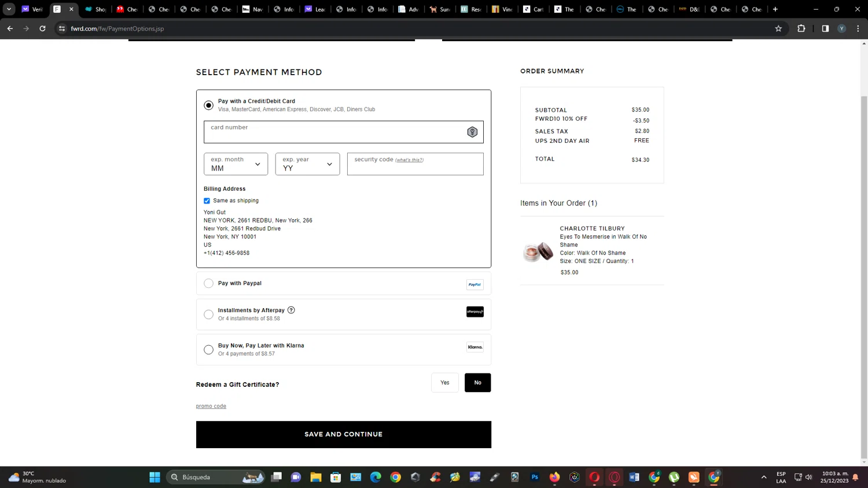Bookmark this page with the star icon

tap(778, 28)
